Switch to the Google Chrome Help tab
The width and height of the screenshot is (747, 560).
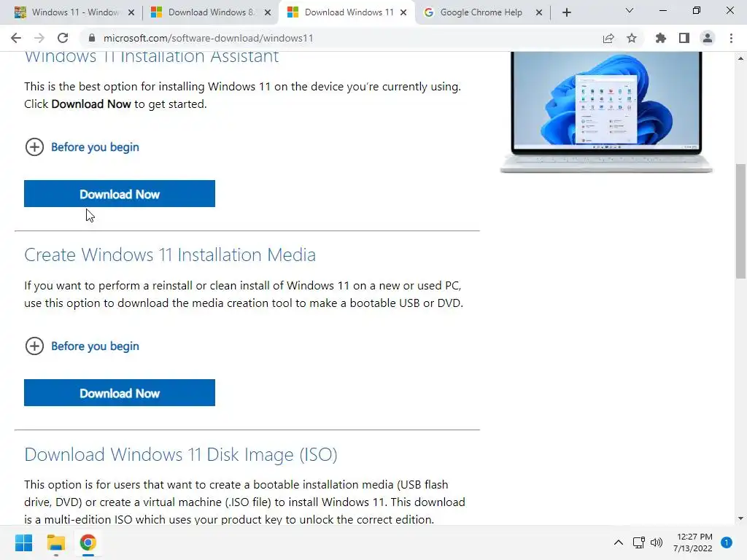(482, 12)
